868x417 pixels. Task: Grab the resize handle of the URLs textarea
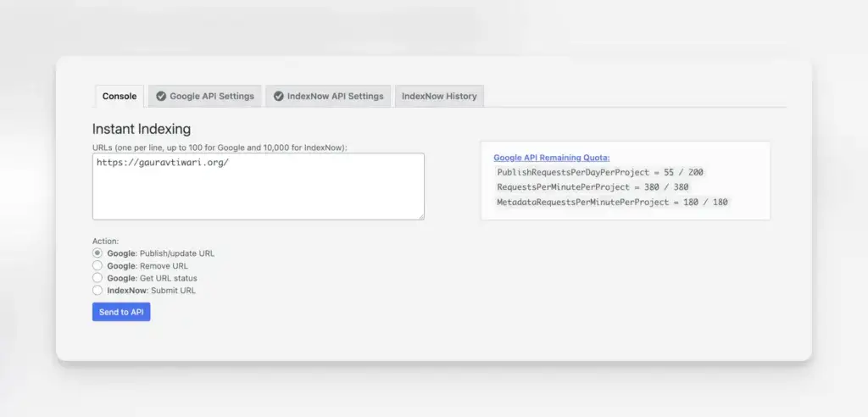pos(420,216)
